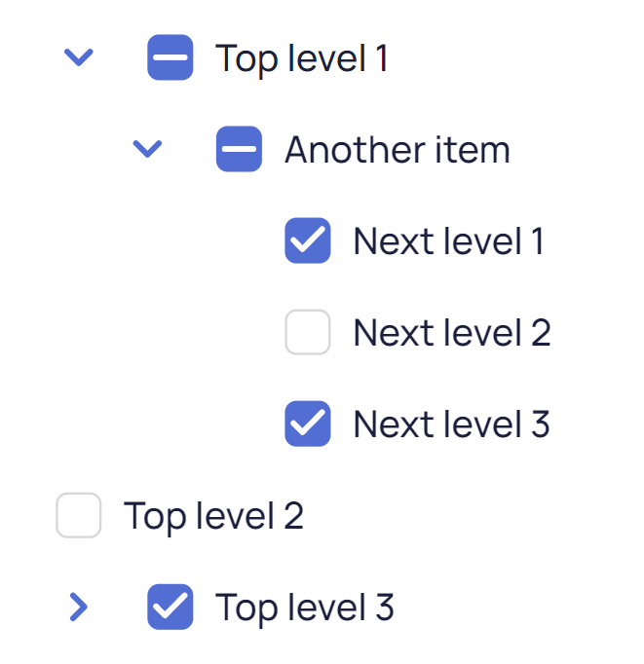Viewport: 644px width, 664px height.
Task: Expand the Top level 3 node
Action: (x=79, y=607)
